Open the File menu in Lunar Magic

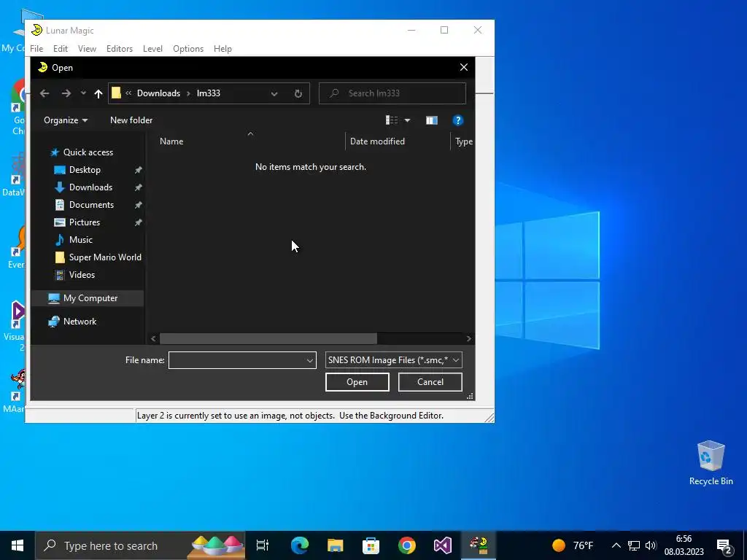click(36, 49)
